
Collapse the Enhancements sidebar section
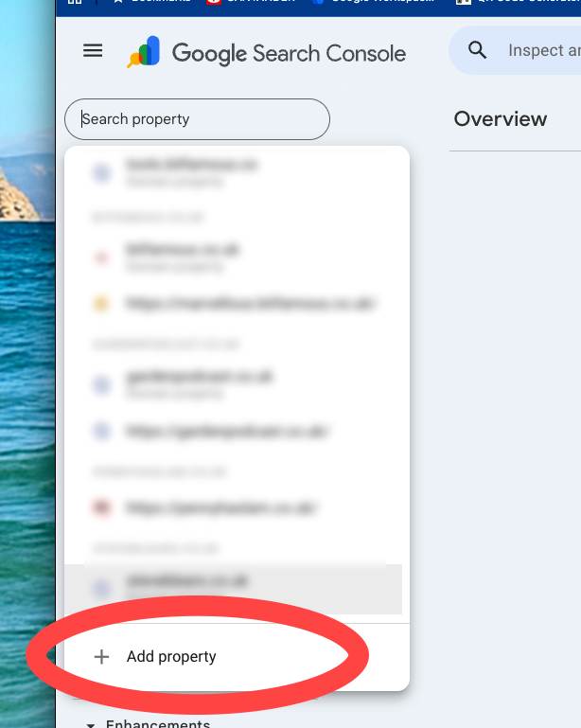point(149,723)
